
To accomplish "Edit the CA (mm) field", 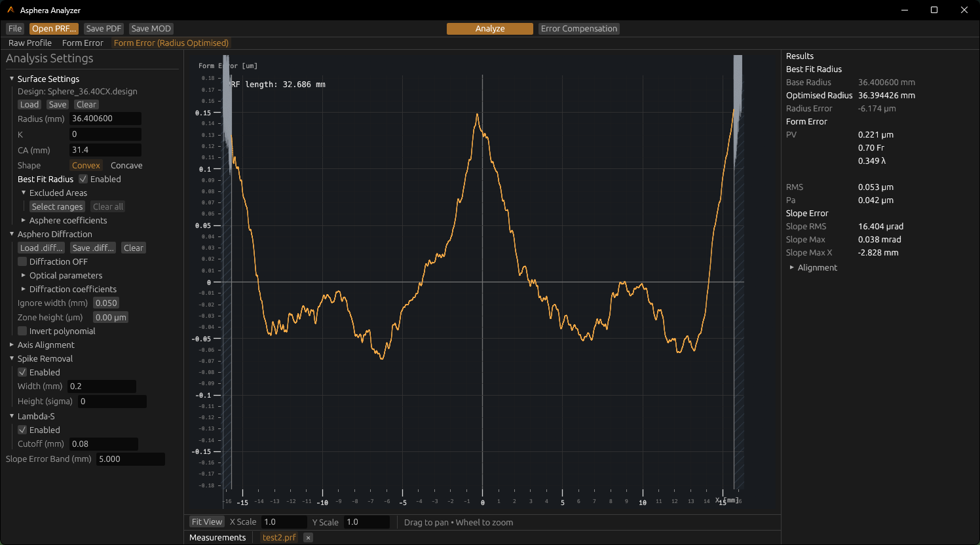I will tap(105, 150).
